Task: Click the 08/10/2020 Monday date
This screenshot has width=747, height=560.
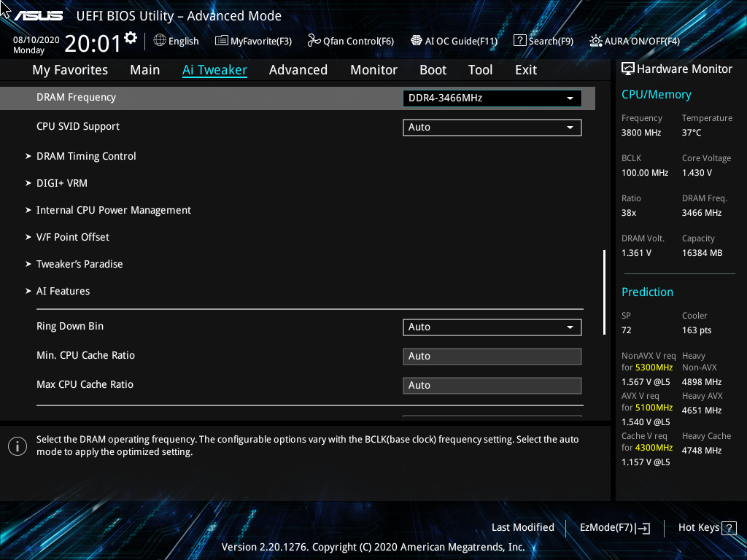Action: (x=36, y=44)
